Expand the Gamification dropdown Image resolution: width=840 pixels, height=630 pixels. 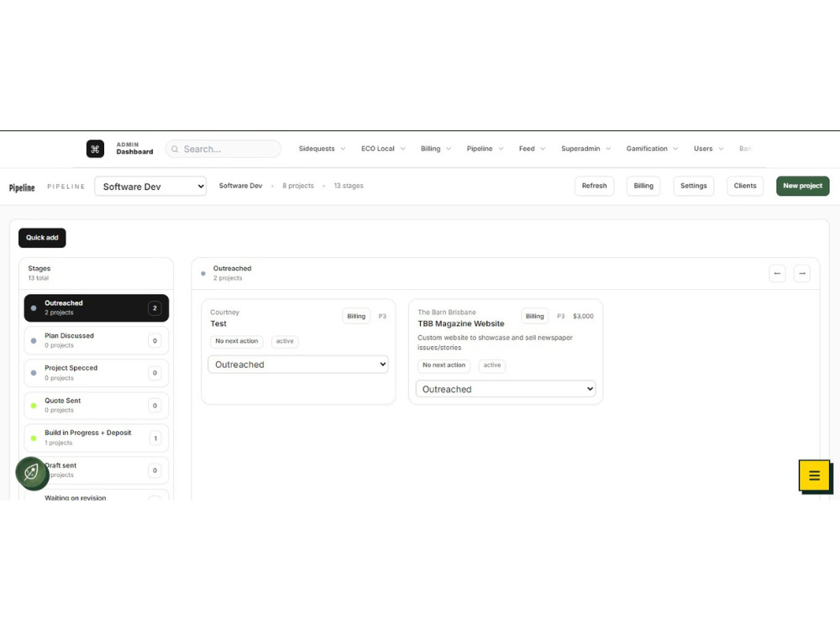point(652,149)
